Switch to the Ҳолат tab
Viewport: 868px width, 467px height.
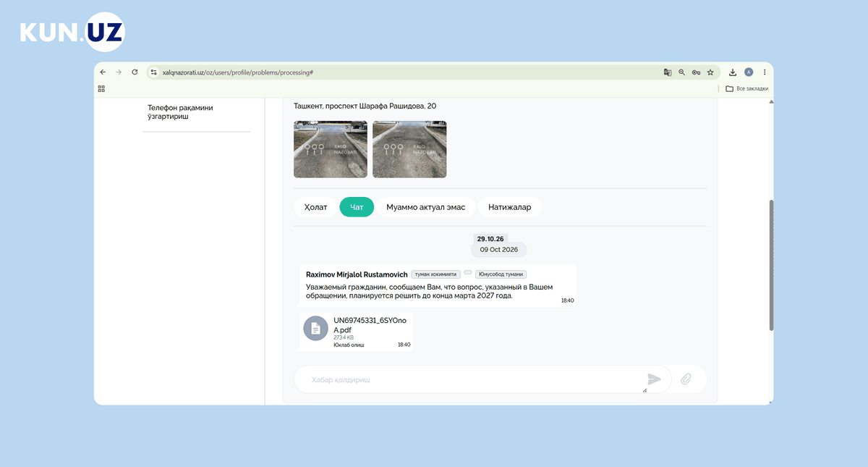pos(315,207)
